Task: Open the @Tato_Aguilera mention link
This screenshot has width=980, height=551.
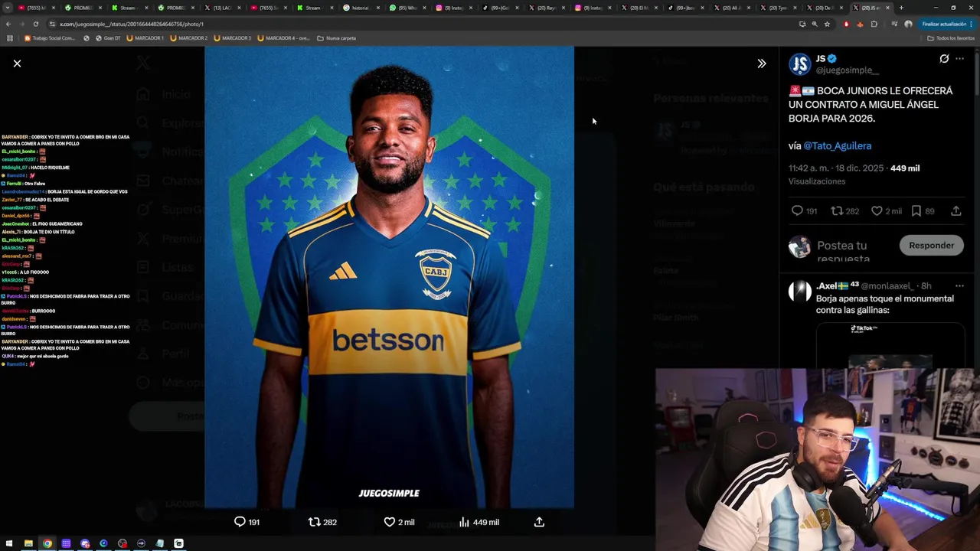Action: tap(837, 145)
